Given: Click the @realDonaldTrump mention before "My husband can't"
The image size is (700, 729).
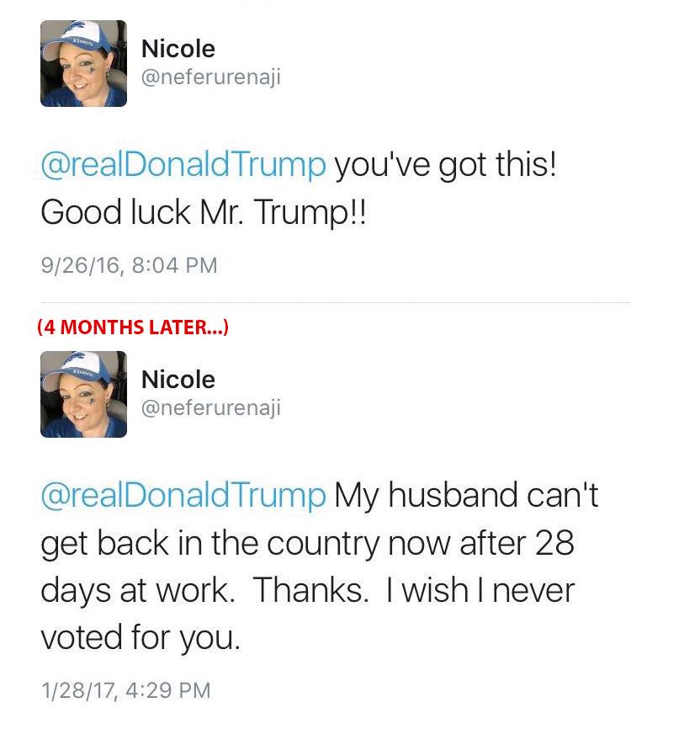Looking at the screenshot, I should point(183,494).
